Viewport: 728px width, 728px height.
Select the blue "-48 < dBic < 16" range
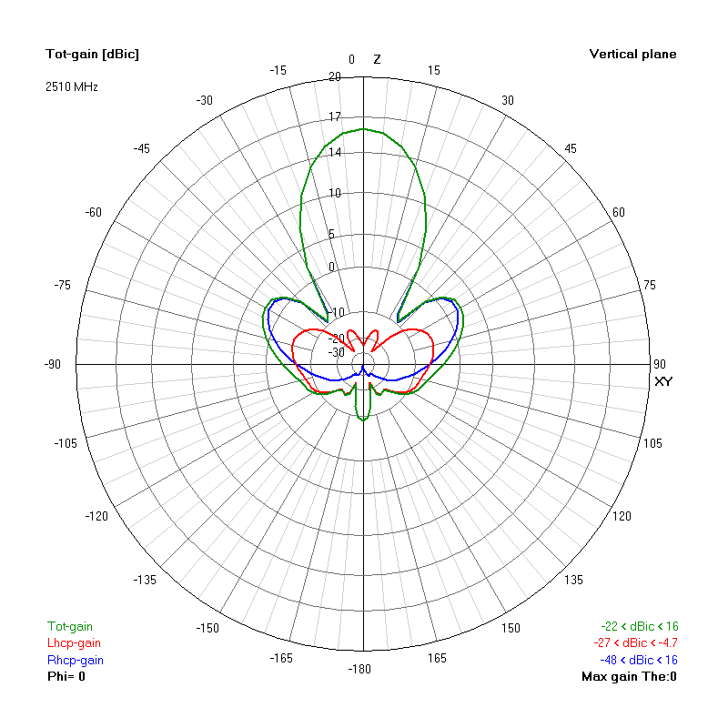[x=639, y=660]
